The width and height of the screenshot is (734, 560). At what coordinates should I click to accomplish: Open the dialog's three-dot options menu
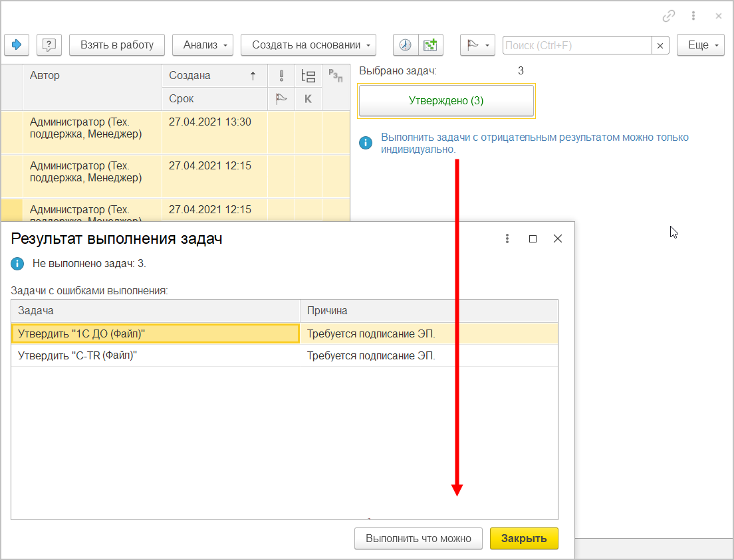click(x=507, y=238)
